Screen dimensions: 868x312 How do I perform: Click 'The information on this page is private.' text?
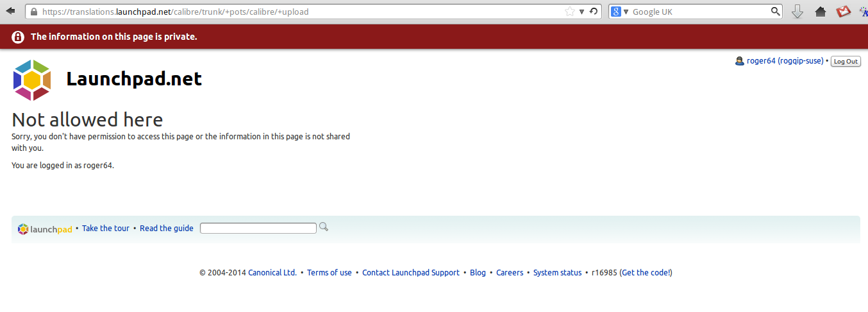(x=114, y=37)
